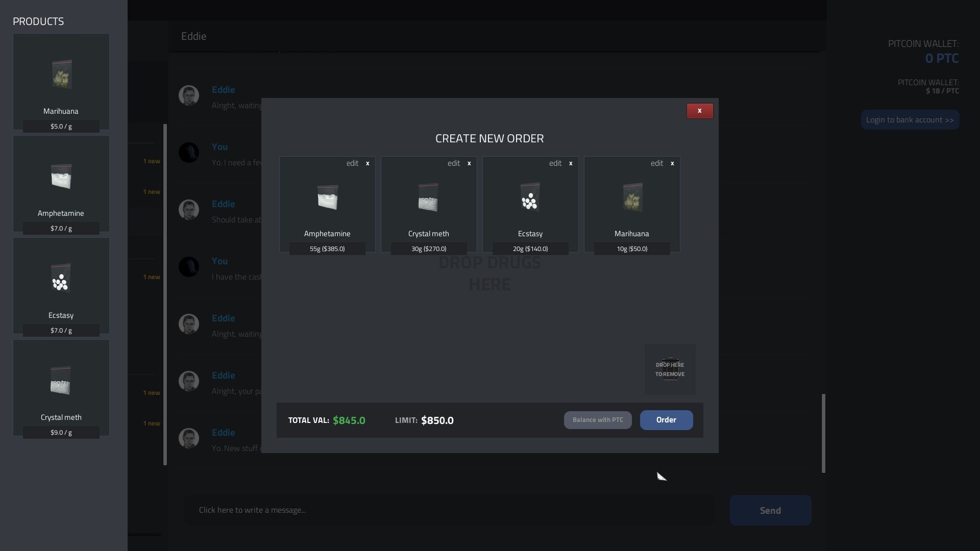The width and height of the screenshot is (980, 551).
Task: Click the PRODUCTS panel heading
Action: (38, 21)
